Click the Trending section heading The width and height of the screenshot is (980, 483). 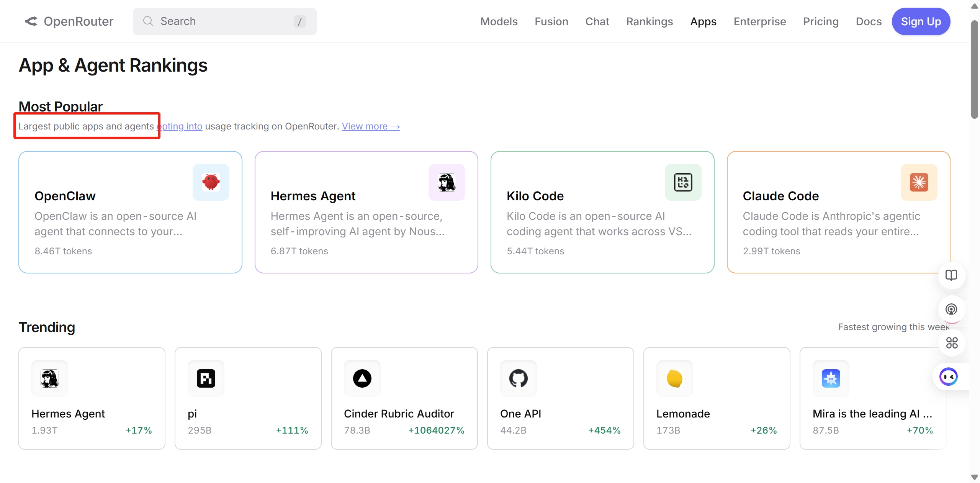click(x=47, y=327)
